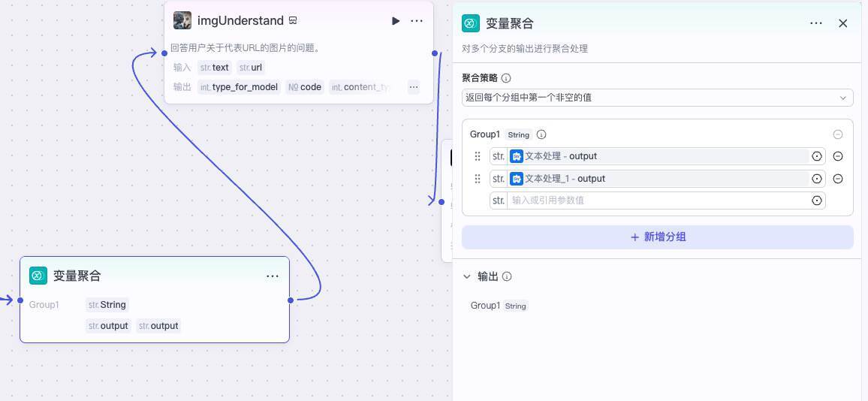
Task: Show info tooltip for 输出
Action: point(507,276)
